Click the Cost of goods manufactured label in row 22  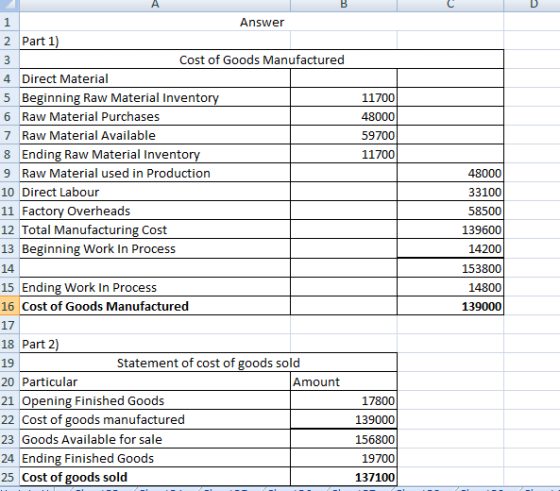(155, 420)
